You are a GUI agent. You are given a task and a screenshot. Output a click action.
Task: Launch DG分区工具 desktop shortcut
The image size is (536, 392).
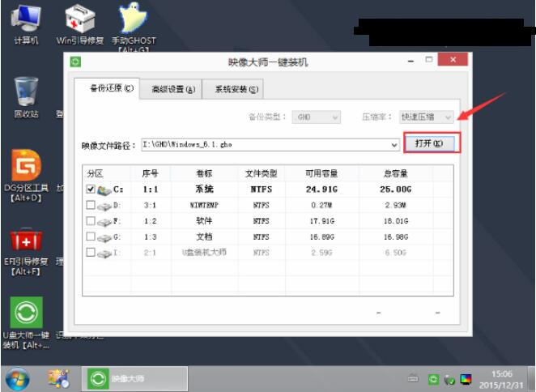click(x=26, y=166)
